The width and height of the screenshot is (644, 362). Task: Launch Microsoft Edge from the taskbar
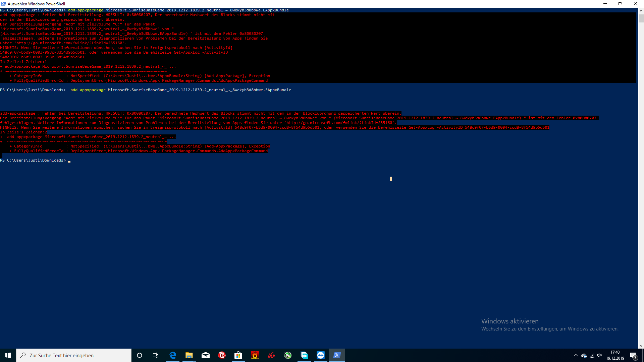click(x=173, y=355)
